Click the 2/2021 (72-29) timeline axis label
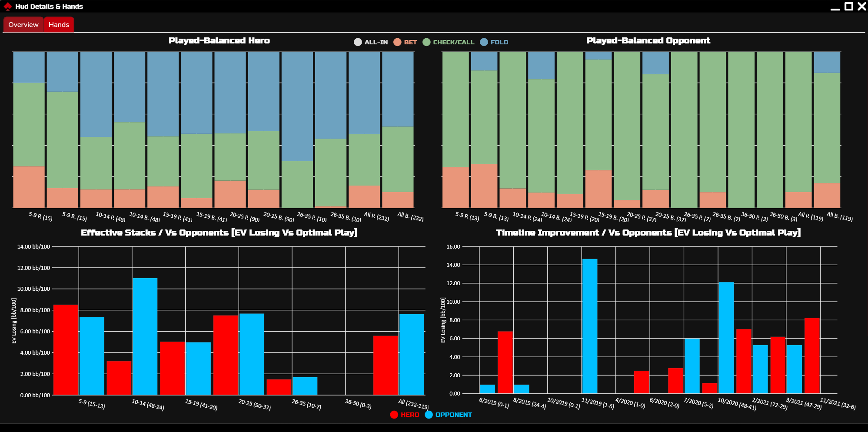The width and height of the screenshot is (868, 432). click(769, 403)
